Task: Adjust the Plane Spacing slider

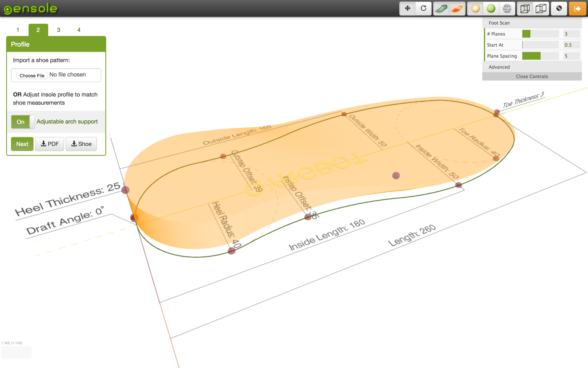Action: tap(540, 56)
